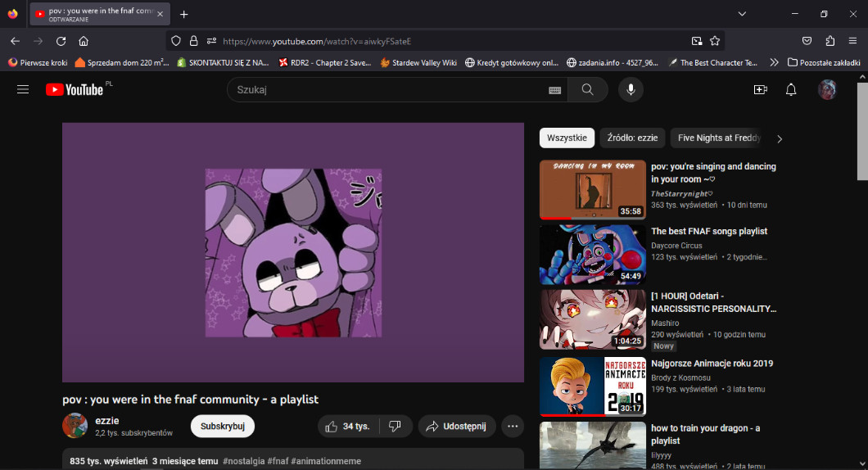
Task: Bookmark this page with the star icon
Action: click(715, 41)
